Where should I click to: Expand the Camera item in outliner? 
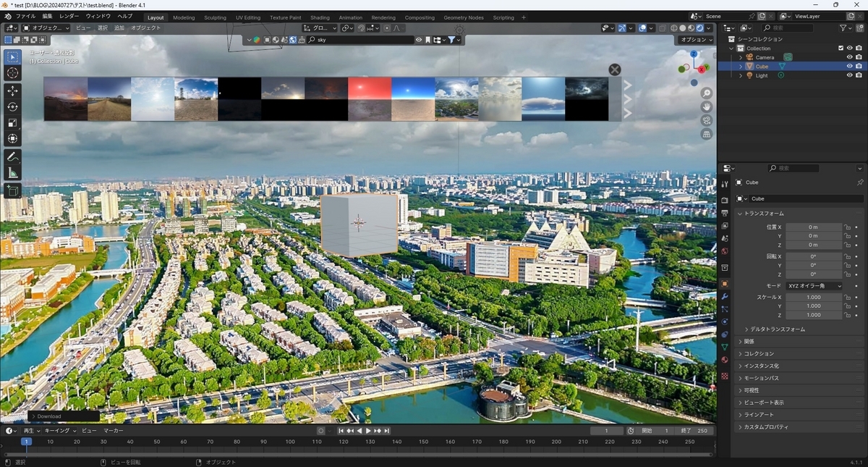[741, 57]
